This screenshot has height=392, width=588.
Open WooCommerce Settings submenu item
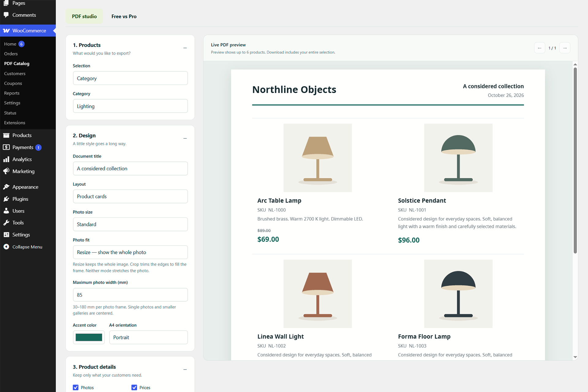point(12,103)
